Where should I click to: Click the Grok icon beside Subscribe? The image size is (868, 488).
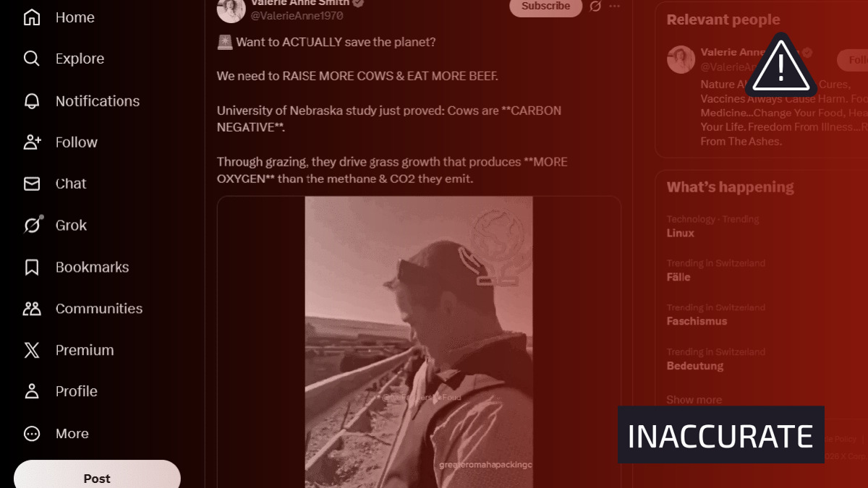point(595,7)
